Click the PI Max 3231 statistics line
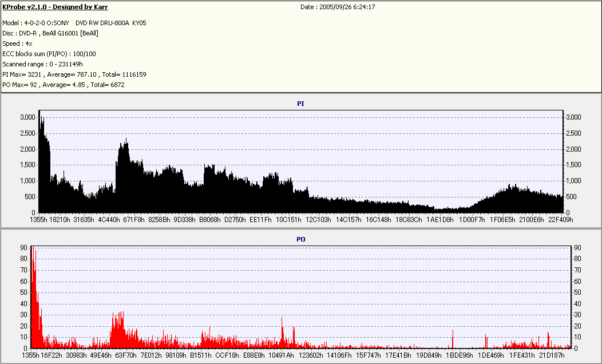The height and width of the screenshot is (364, 602). pyautogui.click(x=74, y=74)
